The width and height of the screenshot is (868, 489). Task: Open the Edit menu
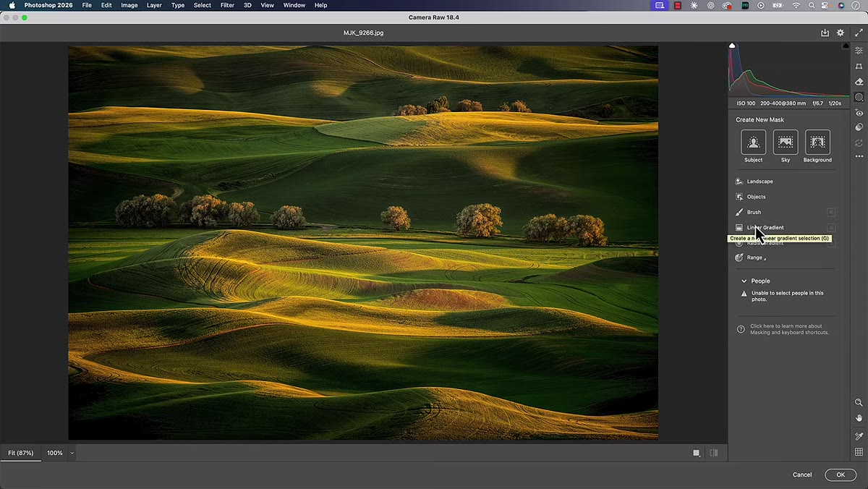[x=106, y=5]
